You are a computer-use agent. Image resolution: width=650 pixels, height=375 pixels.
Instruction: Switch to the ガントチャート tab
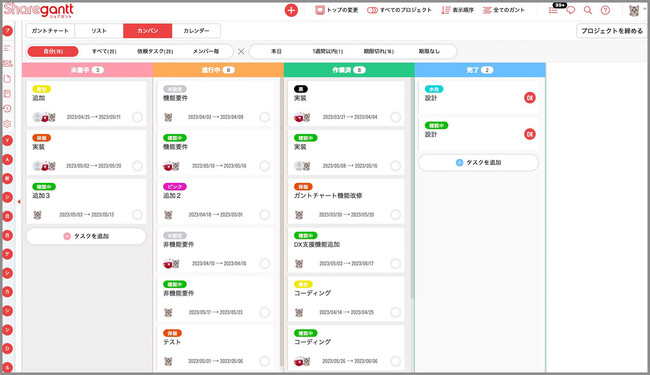50,31
